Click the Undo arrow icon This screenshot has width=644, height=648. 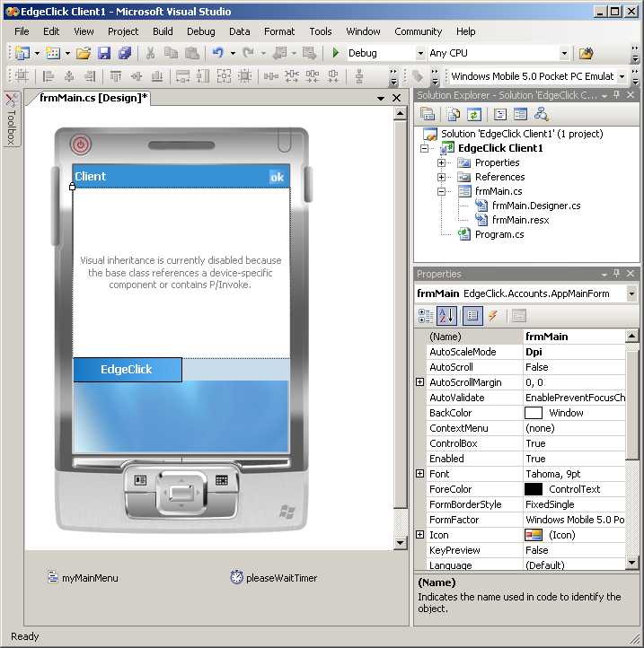click(218, 53)
